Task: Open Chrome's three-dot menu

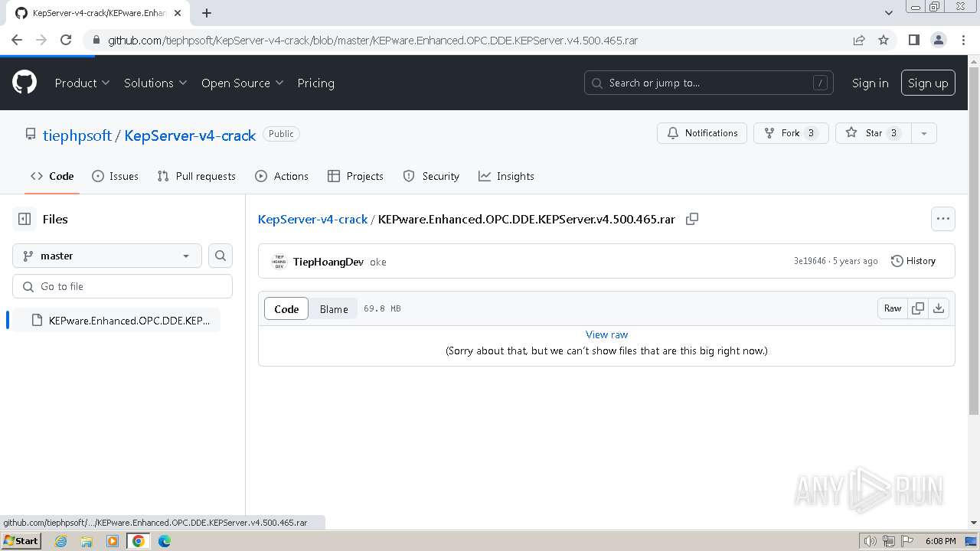Action: pyautogui.click(x=963, y=40)
